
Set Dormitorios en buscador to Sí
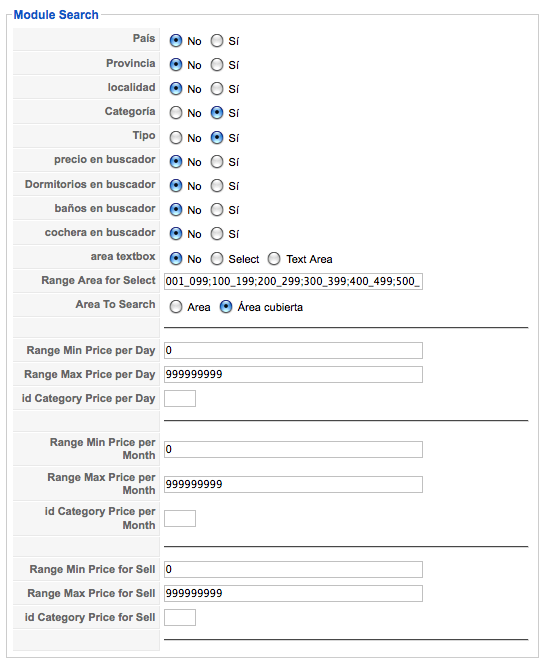tap(217, 186)
